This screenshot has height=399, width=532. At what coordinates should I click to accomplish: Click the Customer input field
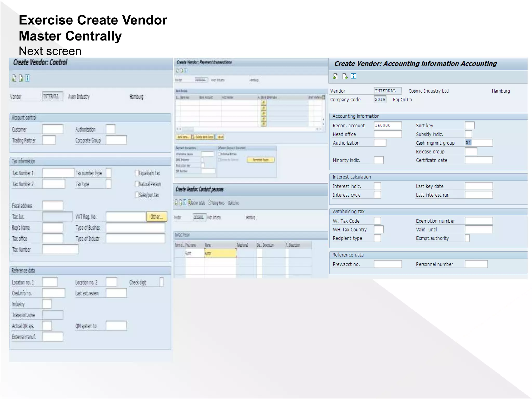pyautogui.click(x=53, y=129)
